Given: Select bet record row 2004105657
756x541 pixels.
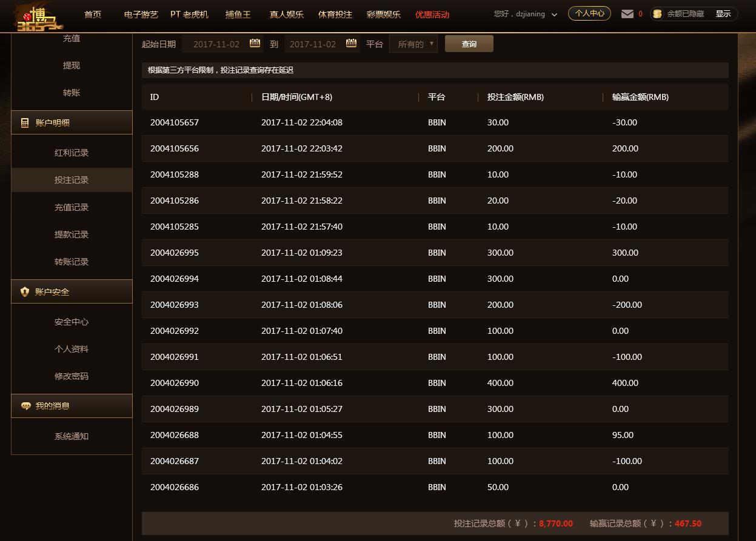Looking at the screenshot, I should (x=435, y=122).
